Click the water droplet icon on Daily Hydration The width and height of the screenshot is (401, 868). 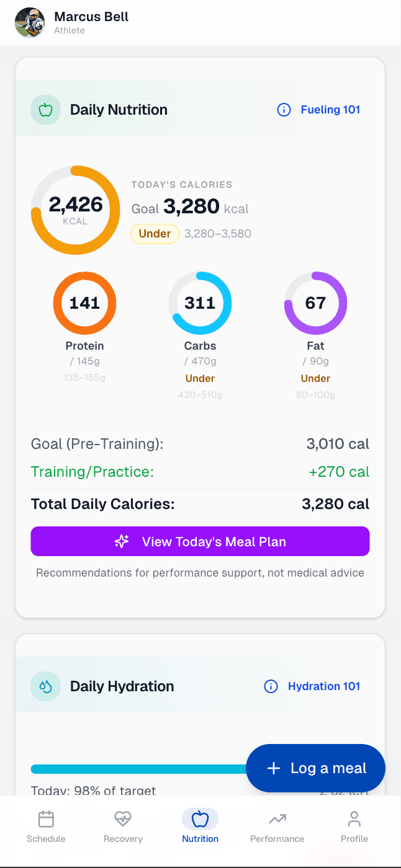tap(45, 686)
